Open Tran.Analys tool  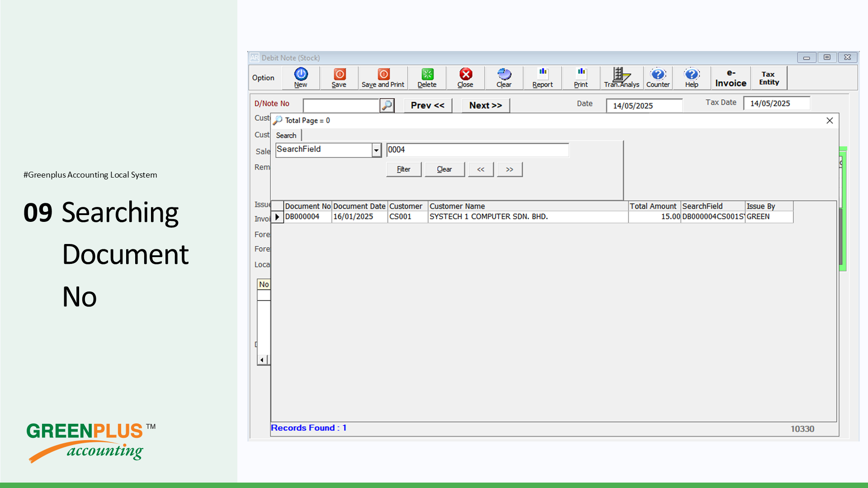click(622, 78)
